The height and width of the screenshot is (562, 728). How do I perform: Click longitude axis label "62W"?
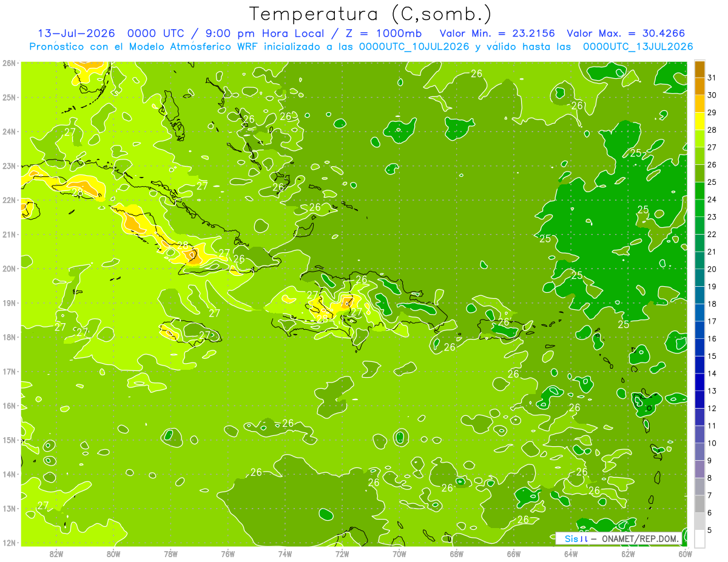tap(628, 554)
